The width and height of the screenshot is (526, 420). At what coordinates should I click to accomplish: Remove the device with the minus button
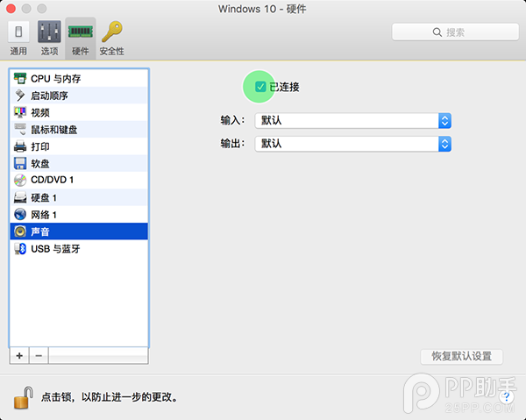point(39,356)
